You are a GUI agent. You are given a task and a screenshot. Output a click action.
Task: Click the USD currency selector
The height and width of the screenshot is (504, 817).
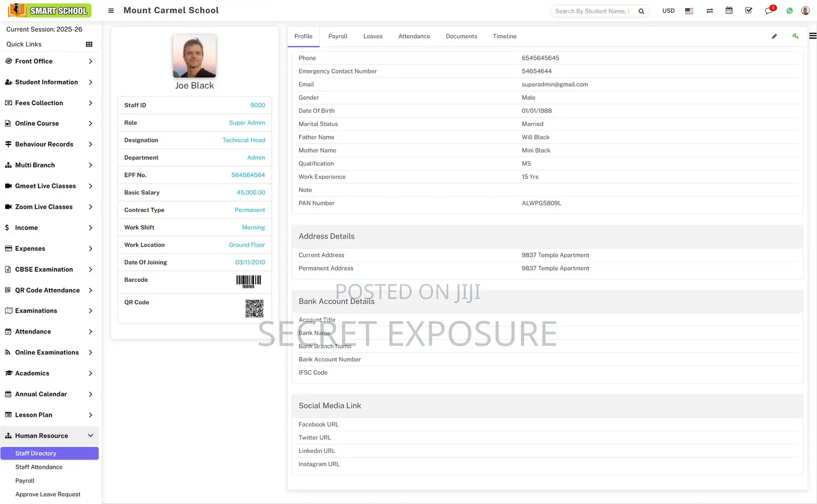(668, 11)
